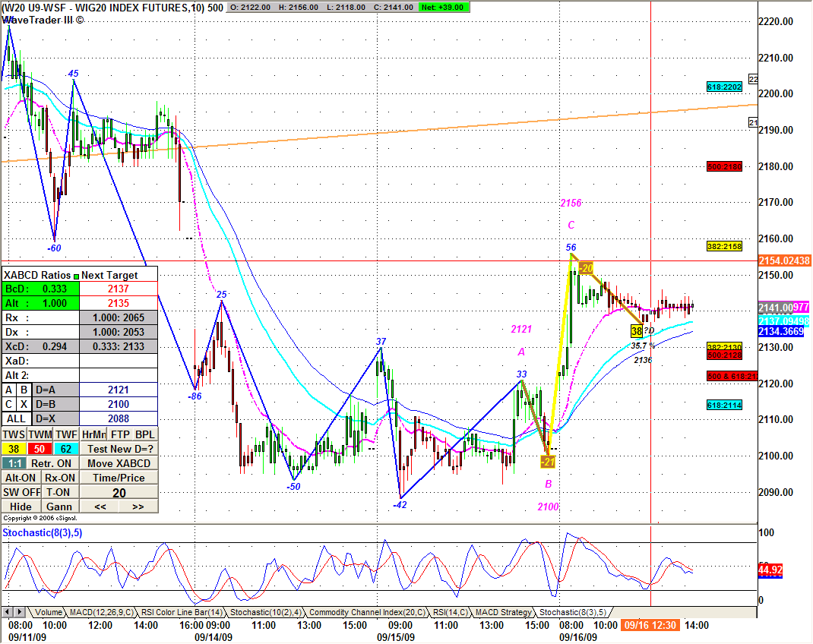This screenshot has height=644, width=813.
Task: Click the yellow 38 retracement swatch
Action: [x=14, y=449]
